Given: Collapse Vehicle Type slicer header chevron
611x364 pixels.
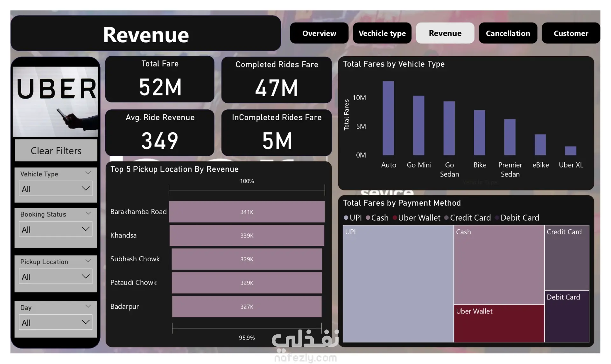Looking at the screenshot, I should pos(88,173).
